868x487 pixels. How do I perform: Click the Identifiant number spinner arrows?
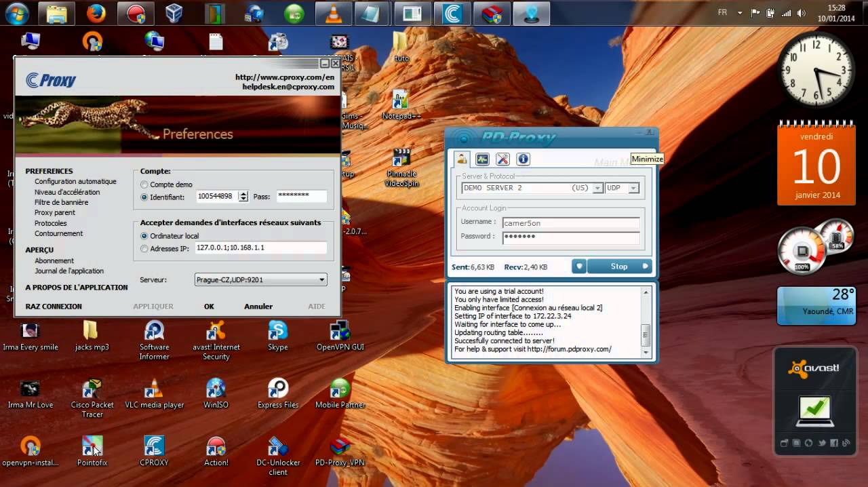243,197
